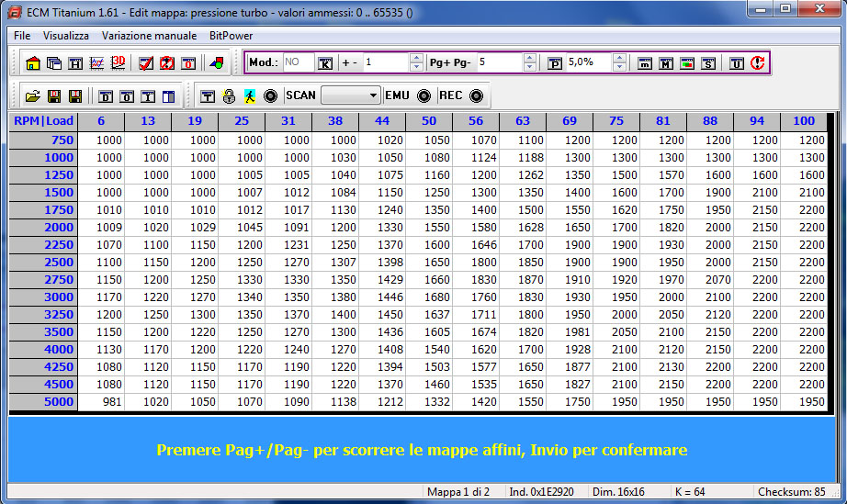Click the green-red bar window icon

[687, 63]
